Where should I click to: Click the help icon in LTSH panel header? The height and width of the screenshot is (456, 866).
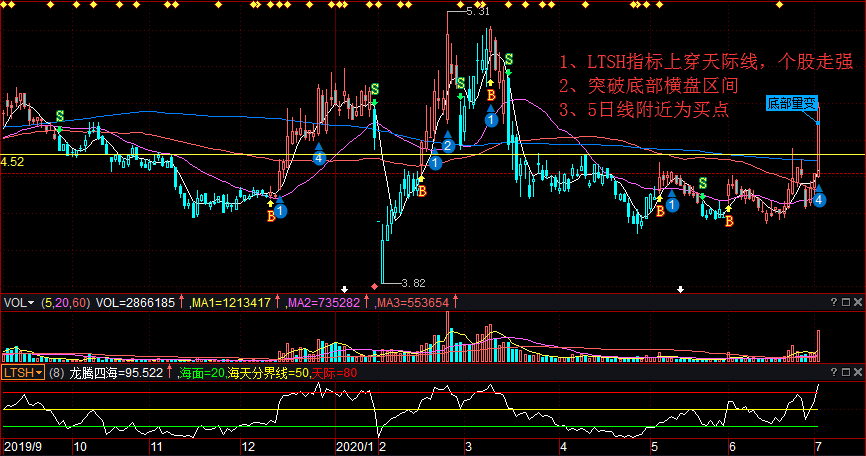point(834,373)
